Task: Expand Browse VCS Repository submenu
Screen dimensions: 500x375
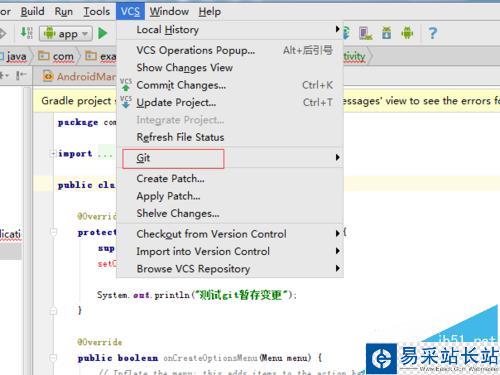Action: [x=230, y=269]
